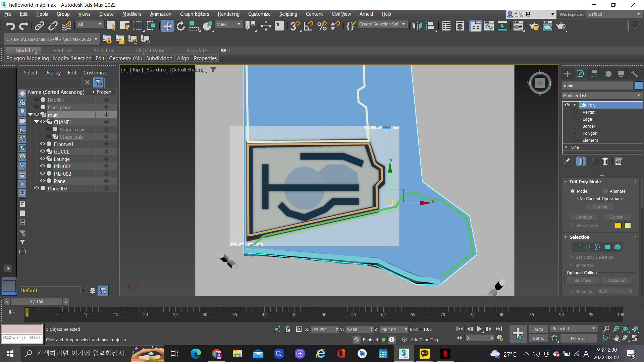The width and height of the screenshot is (644, 362).
Task: Open the Rendering menu
Action: click(228, 14)
